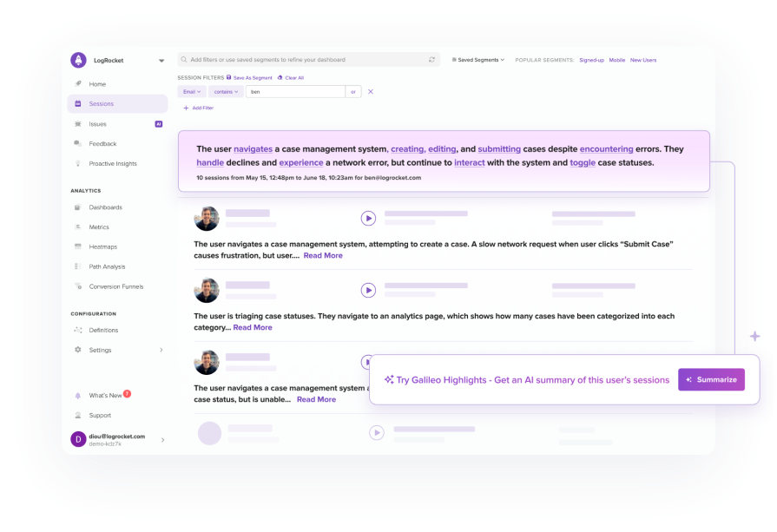777x532 pixels.
Task: Click the Path Analysis icon
Action: [78, 266]
